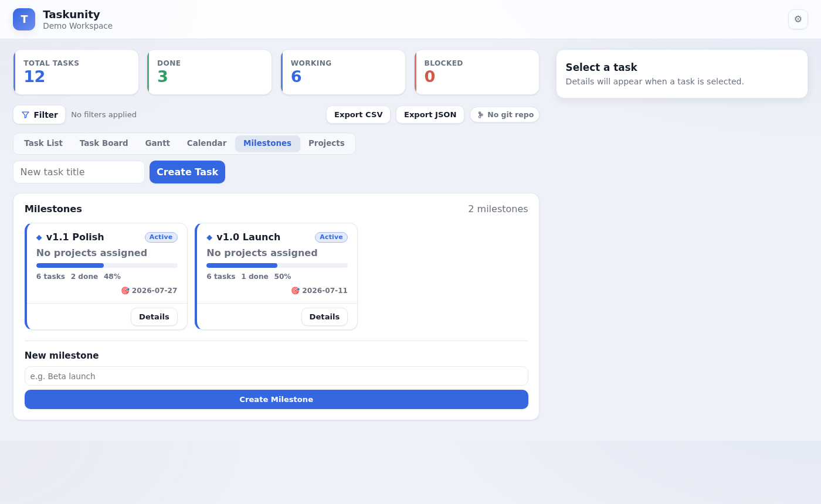The width and height of the screenshot is (821, 504).
Task: Click the Active badge on v1.1 Polish
Action: tap(161, 237)
